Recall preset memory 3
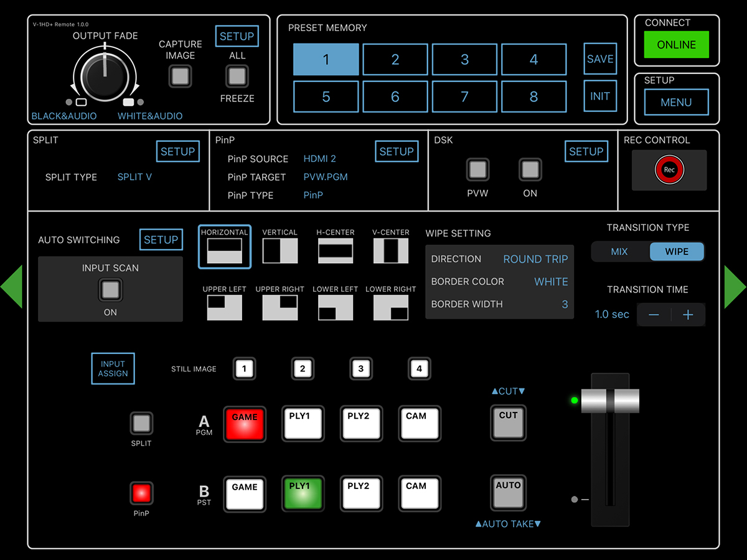Viewport: 747px width, 560px height. point(464,60)
